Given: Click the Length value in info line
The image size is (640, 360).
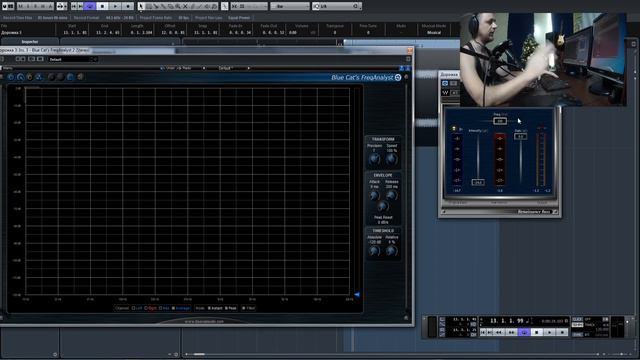Looking at the screenshot, I should coord(141,32).
